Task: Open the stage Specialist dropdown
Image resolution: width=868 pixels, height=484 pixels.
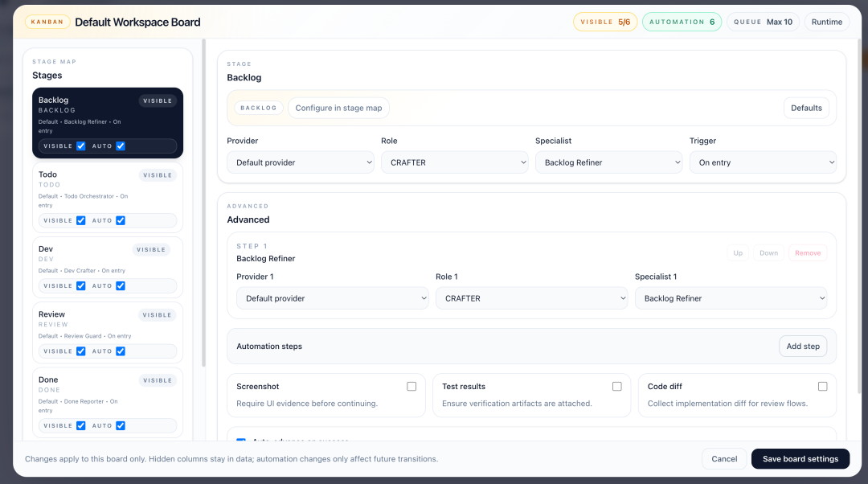Action: pos(609,162)
